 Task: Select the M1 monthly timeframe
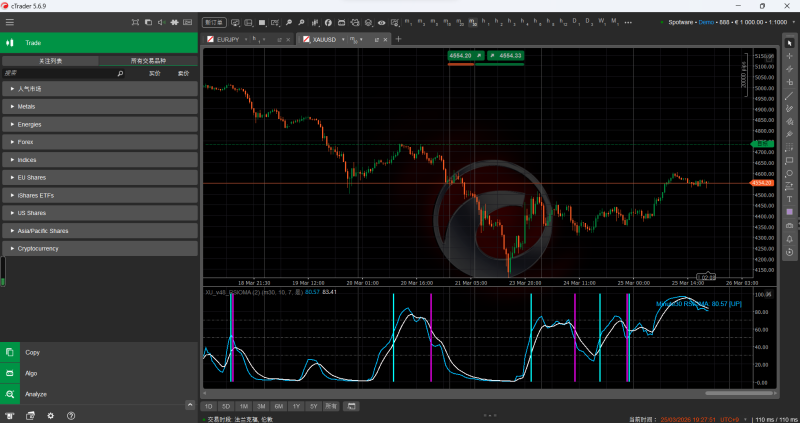pyautogui.click(x=615, y=22)
